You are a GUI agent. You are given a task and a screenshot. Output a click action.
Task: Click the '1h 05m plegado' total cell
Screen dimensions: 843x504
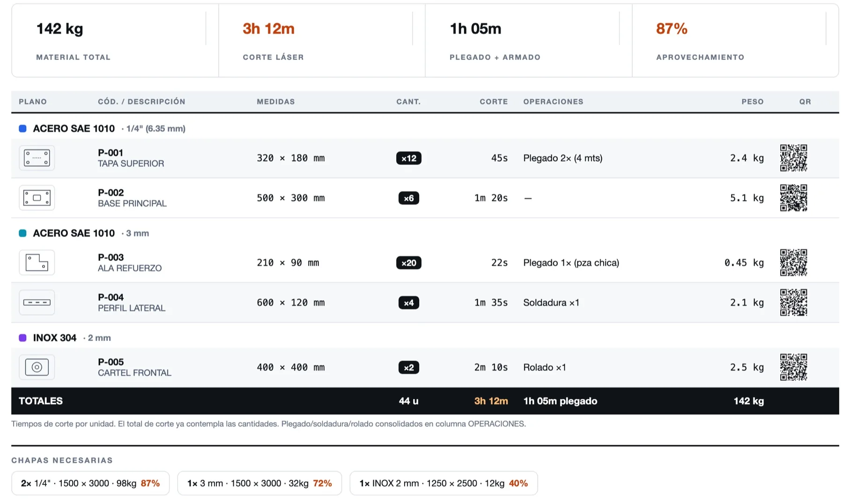[560, 401]
